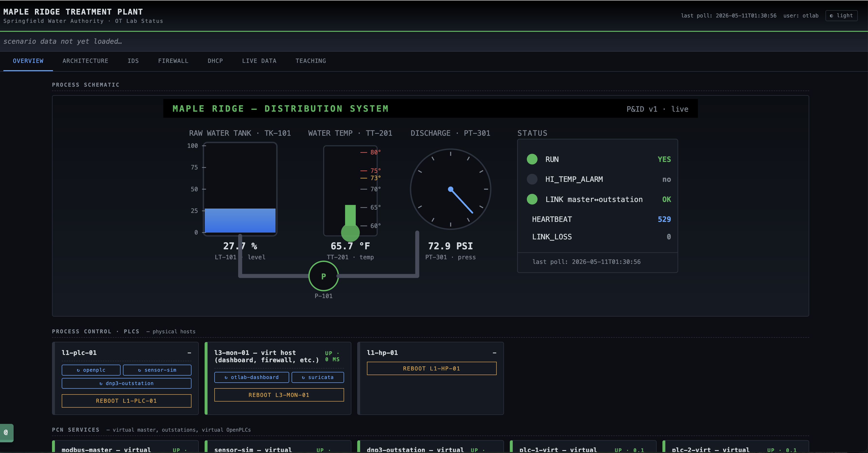Go to the FIREWALL tab

point(173,61)
